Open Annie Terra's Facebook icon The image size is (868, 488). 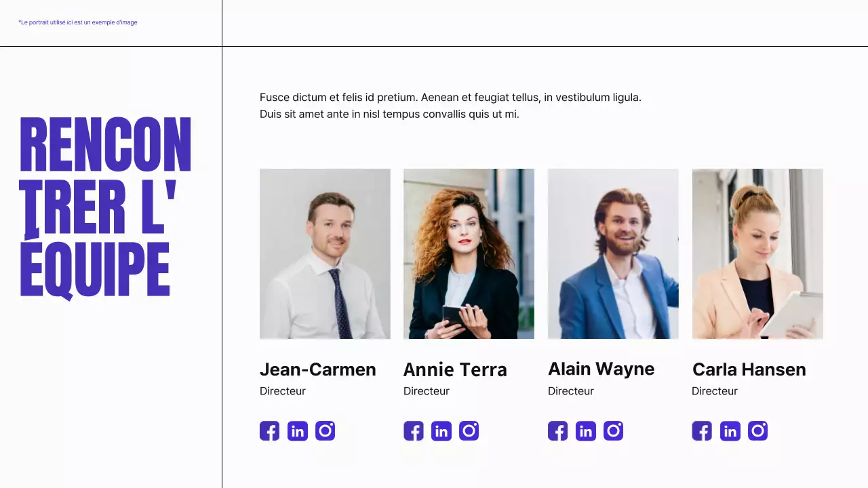414,431
